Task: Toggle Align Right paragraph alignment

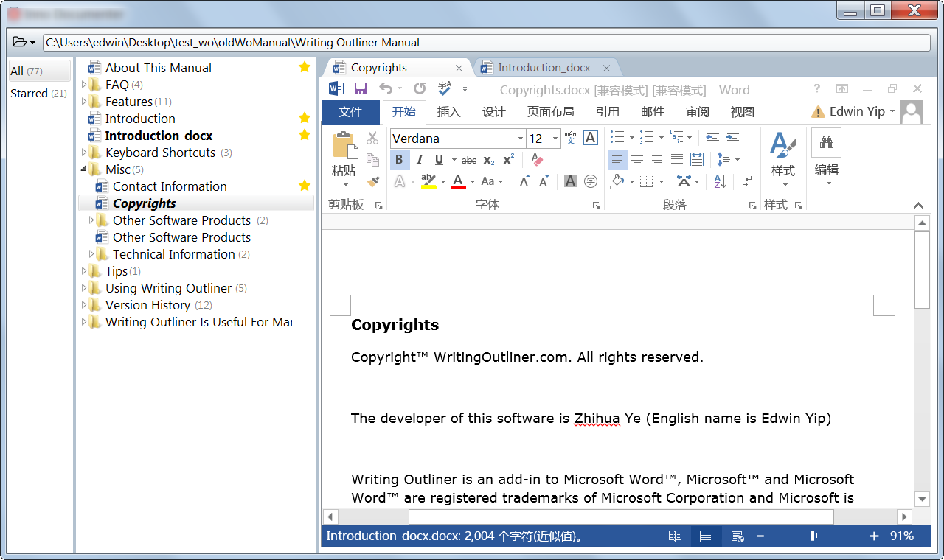Action: (x=657, y=159)
